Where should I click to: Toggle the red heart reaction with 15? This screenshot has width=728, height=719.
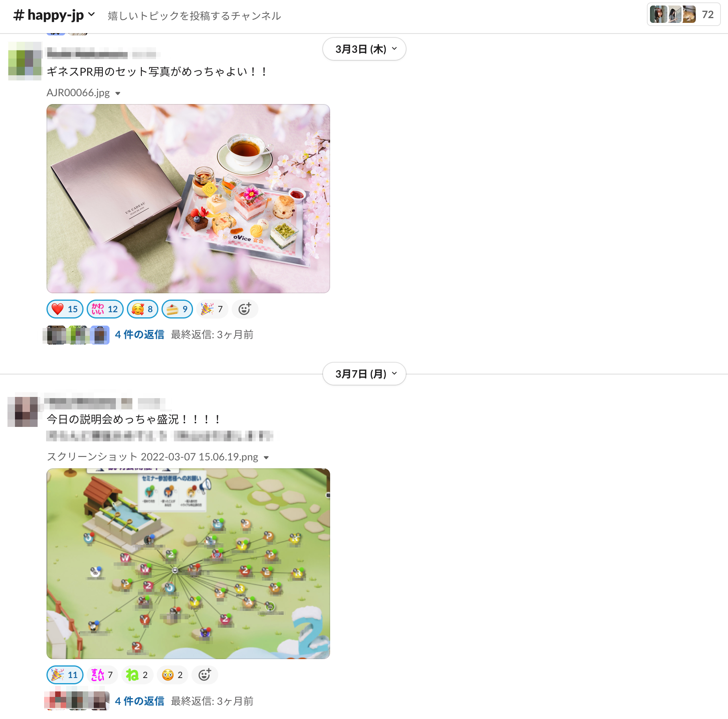[65, 309]
